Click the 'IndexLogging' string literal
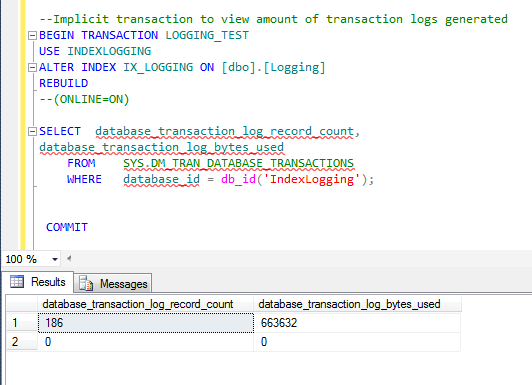Image resolution: width=532 pixels, height=385 pixels. (312, 179)
